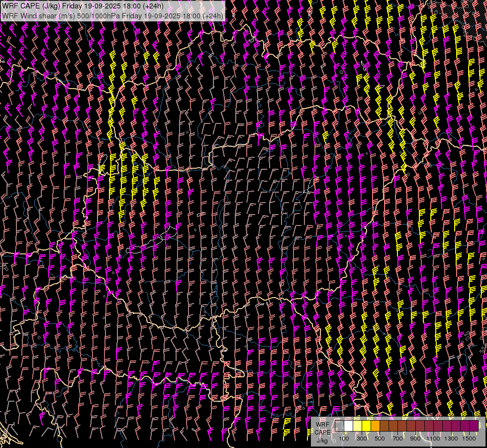This screenshot has width=487, height=448.
Task: Select the pale yellow CAPE legend swatch
Action: click(358, 426)
